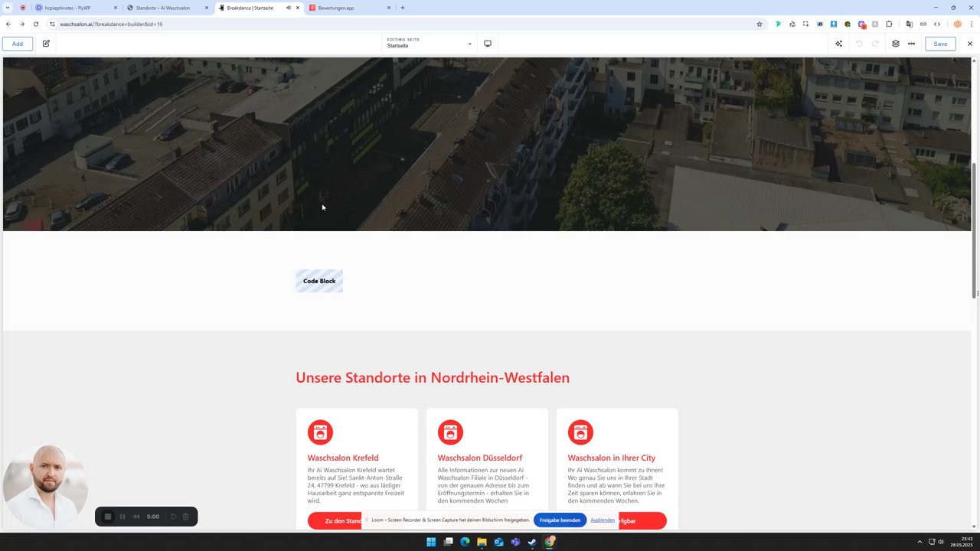Open the desktop responsive preview icon
Screen dimensions: 980x551
[488, 44]
